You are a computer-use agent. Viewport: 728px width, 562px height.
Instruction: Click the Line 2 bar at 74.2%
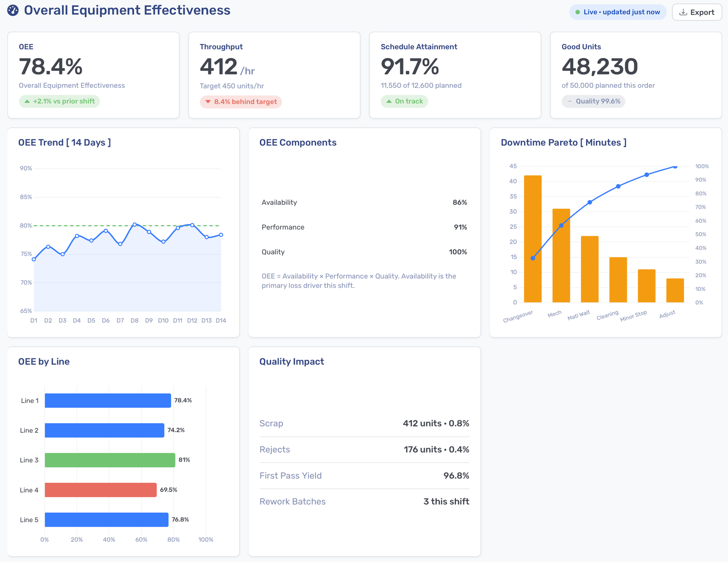coord(104,431)
